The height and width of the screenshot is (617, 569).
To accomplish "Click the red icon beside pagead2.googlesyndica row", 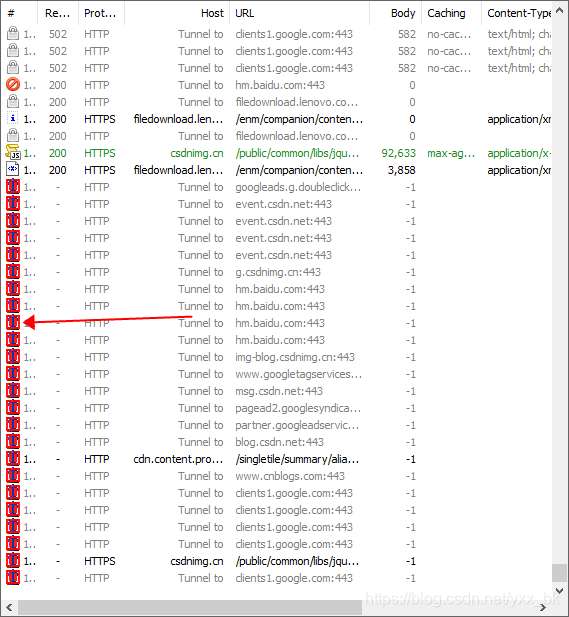I will click(13, 408).
